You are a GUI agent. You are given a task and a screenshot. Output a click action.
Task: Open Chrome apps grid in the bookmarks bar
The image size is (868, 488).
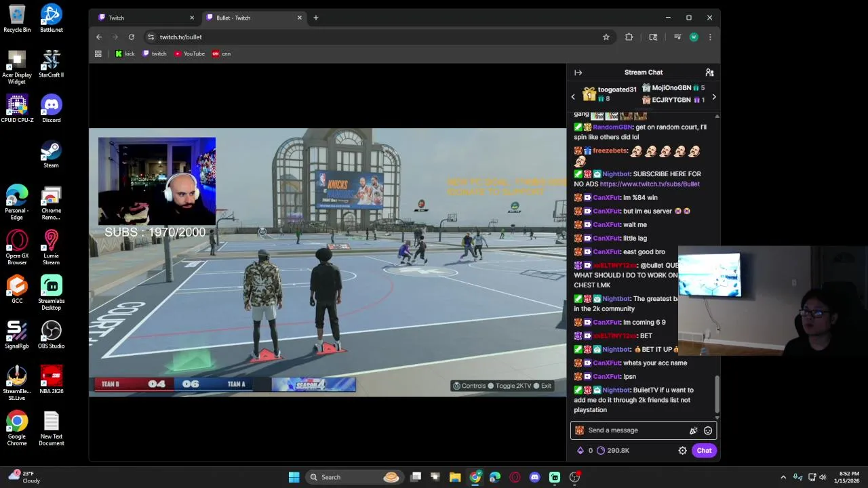[98, 54]
